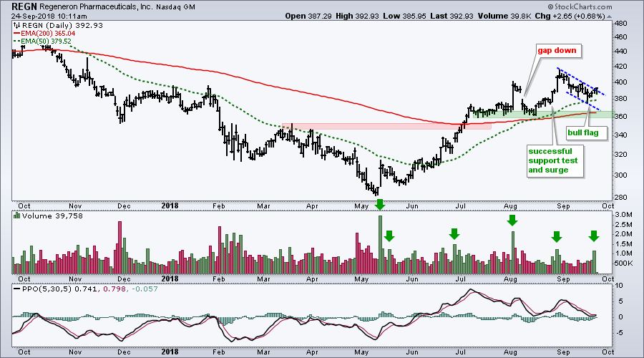Click Aug on the volume panel date axis
644x358 pixels.
(x=510, y=279)
